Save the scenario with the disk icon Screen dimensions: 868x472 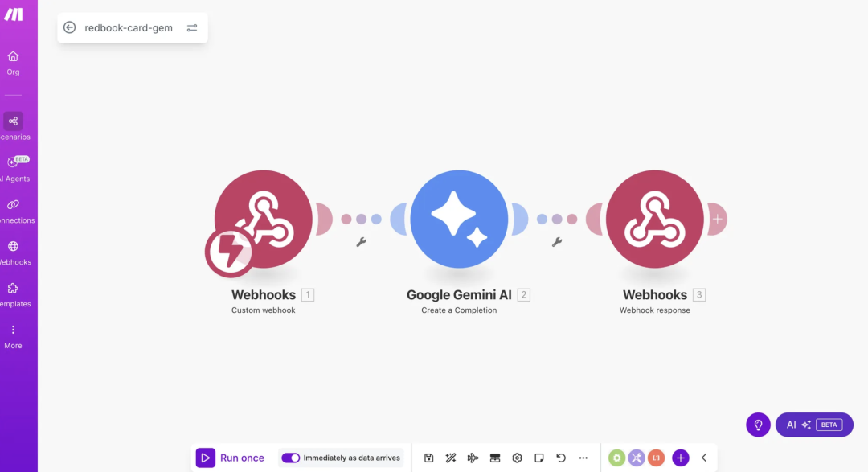click(428, 458)
